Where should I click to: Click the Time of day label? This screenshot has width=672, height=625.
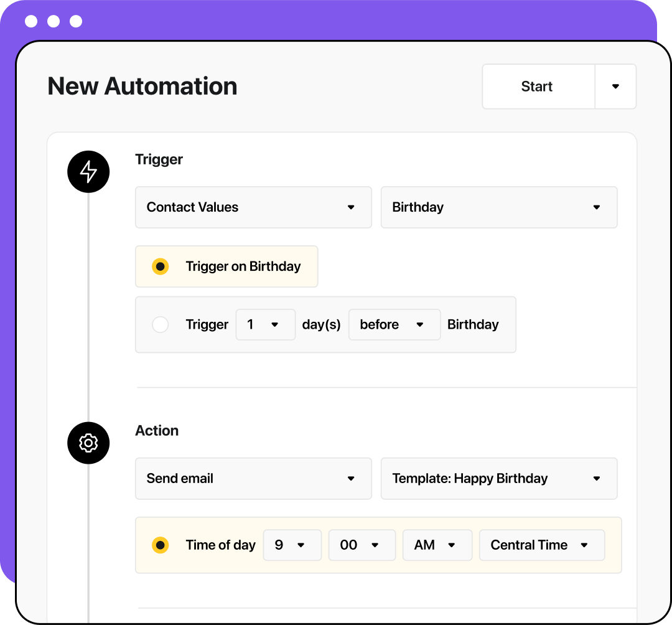coord(220,545)
